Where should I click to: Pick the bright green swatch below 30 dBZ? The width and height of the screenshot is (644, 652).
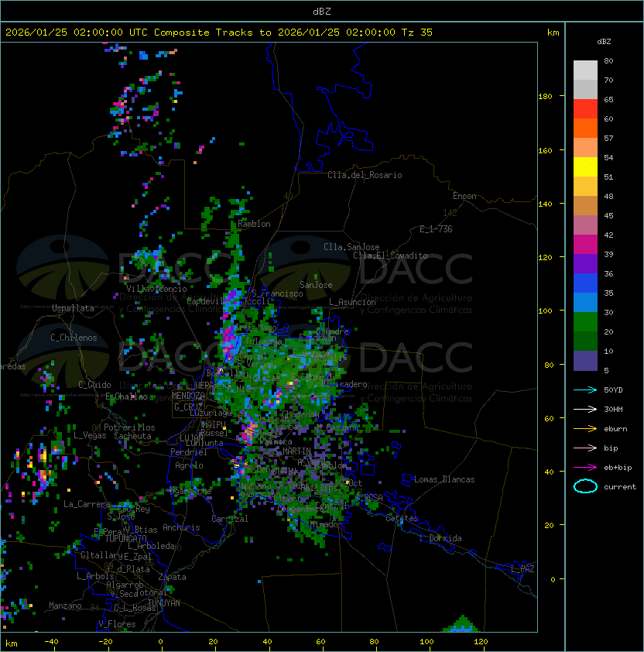click(x=585, y=322)
